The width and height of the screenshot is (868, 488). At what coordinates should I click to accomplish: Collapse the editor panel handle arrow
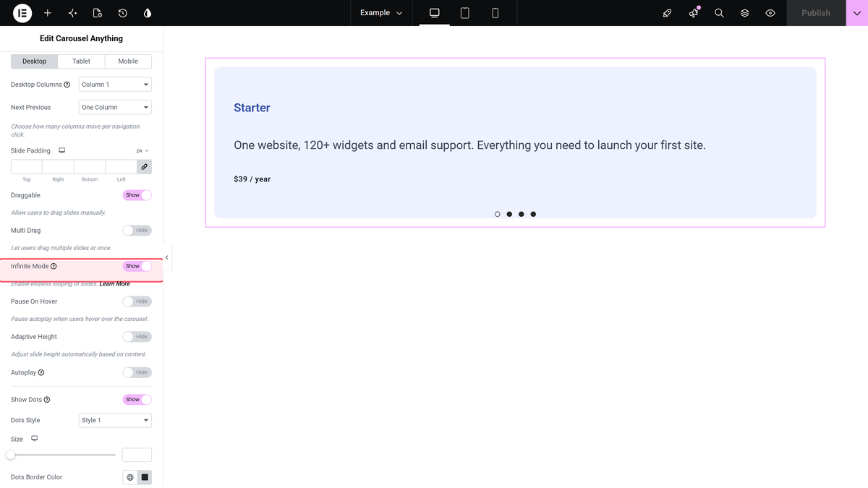click(x=167, y=257)
